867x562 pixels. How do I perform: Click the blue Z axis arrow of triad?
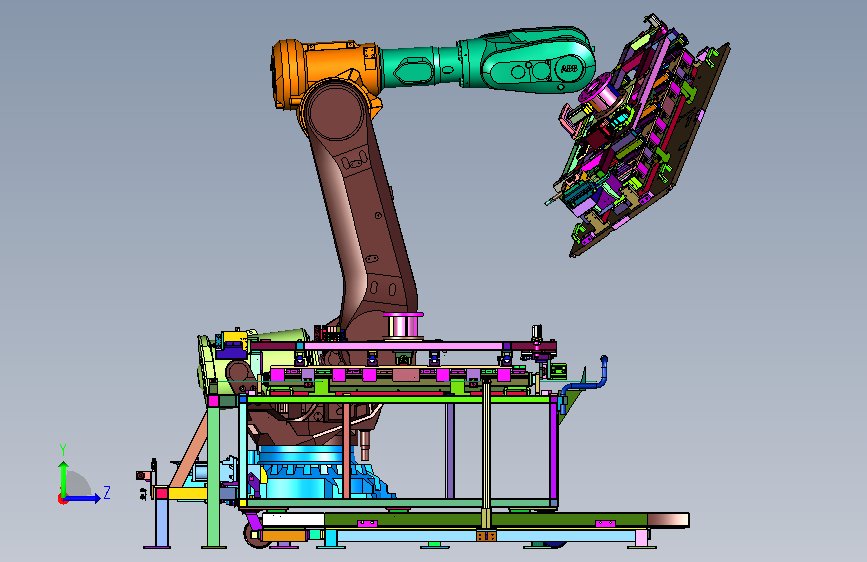84,499
